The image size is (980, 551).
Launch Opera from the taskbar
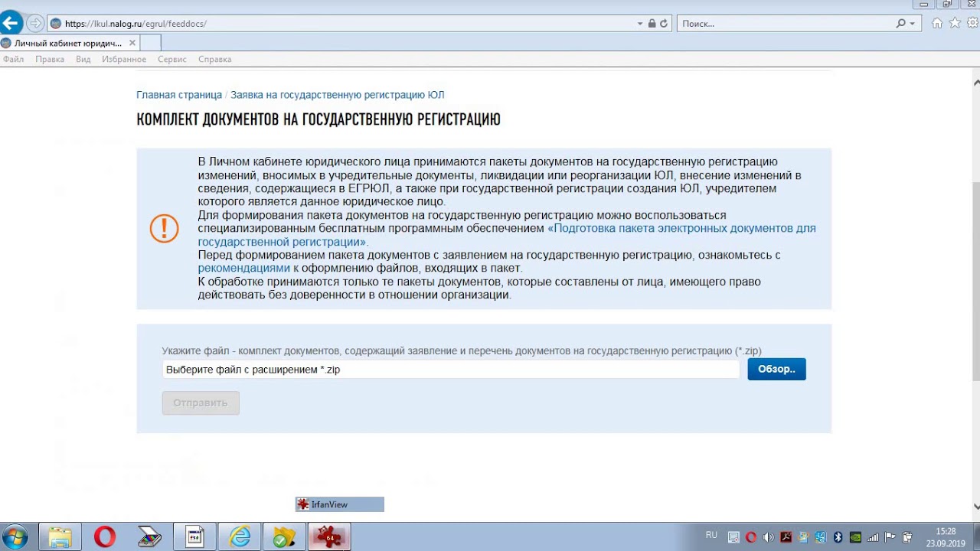[x=105, y=536]
